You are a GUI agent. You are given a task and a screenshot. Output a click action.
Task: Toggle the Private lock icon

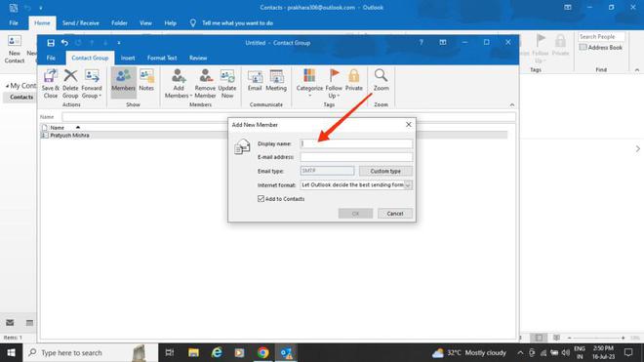pyautogui.click(x=353, y=81)
